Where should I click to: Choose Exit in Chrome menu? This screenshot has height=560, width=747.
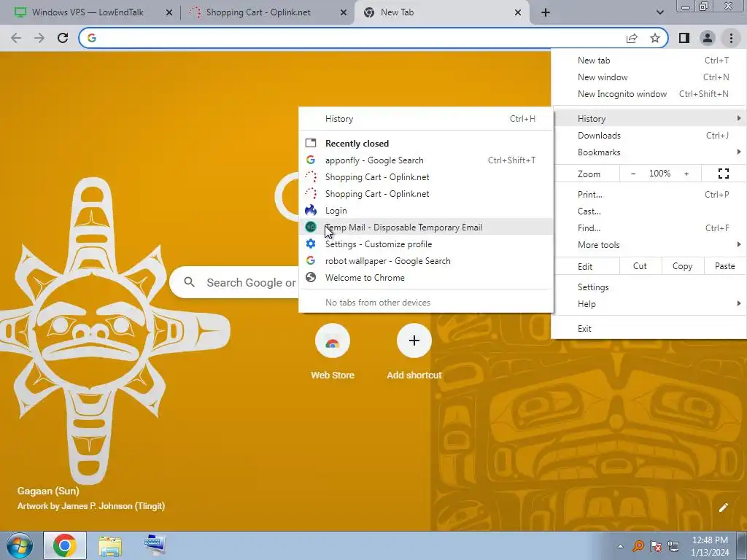point(649,329)
